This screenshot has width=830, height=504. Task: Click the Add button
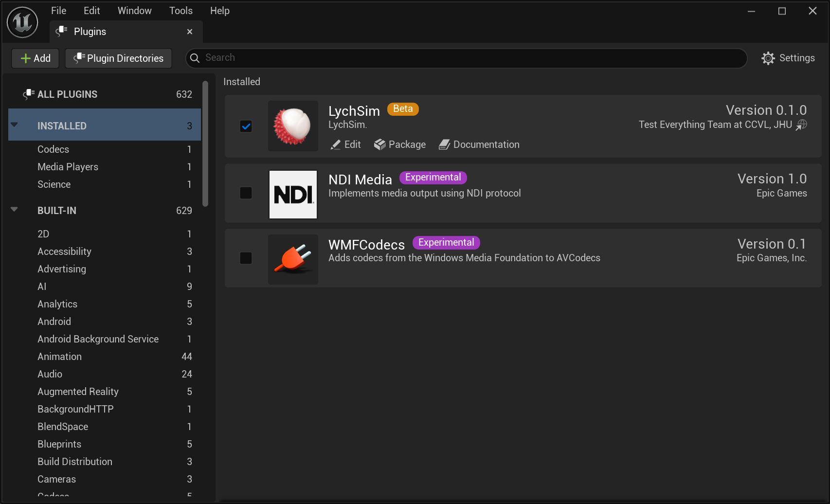pos(36,58)
